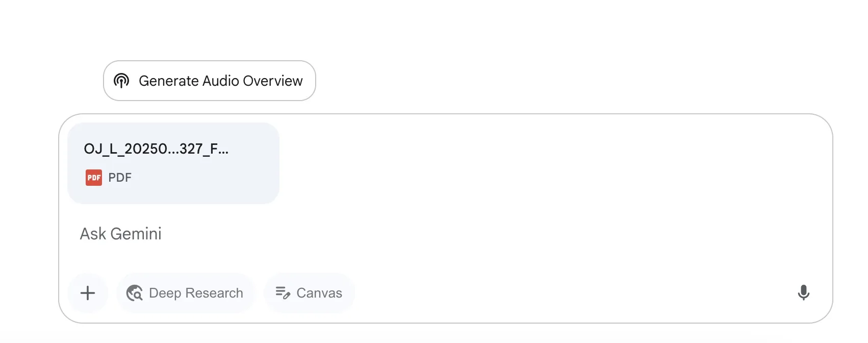The height and width of the screenshot is (343, 868).
Task: Start voice input with the microphone icon
Action: 803,292
